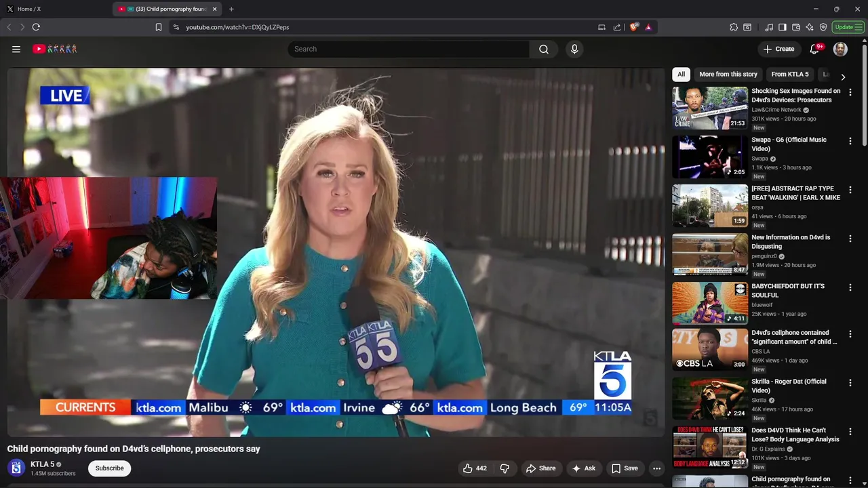Toggle the browser sidebar panel icon
Screen dimensions: 868x488
pos(783,27)
